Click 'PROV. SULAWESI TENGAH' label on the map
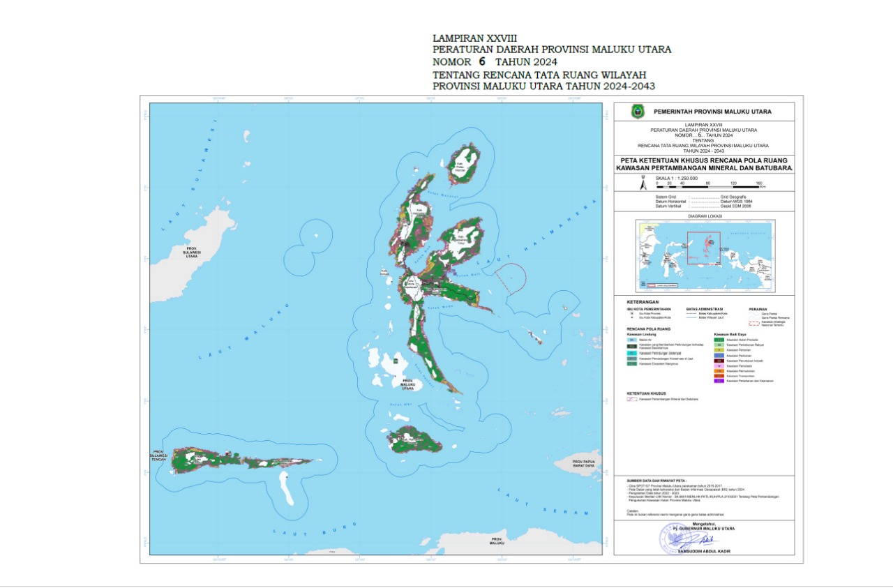This screenshot has width=893, height=588. (x=158, y=455)
